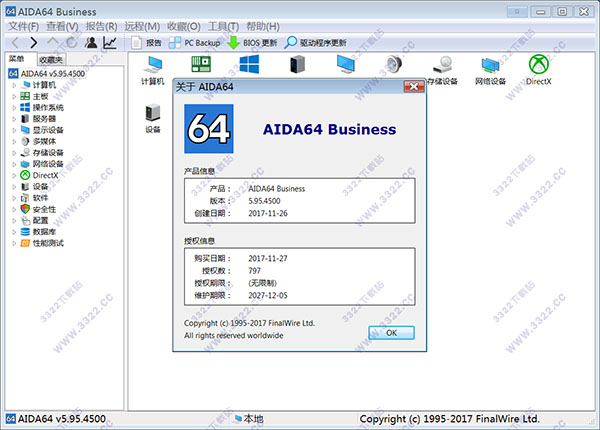The width and height of the screenshot is (600, 430).
Task: Maximize the AIDA64 Business window
Action: click(x=562, y=12)
